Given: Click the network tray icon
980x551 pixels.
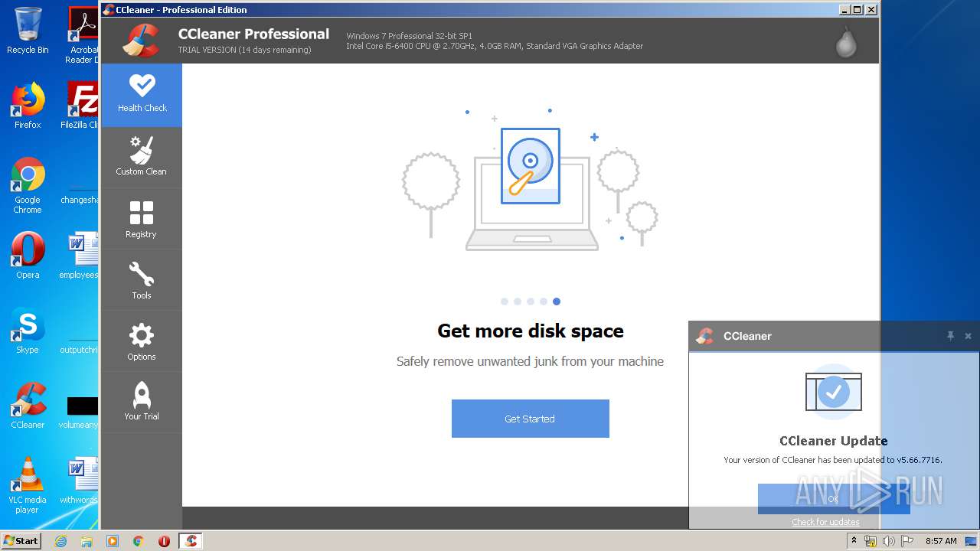Looking at the screenshot, I should click(x=871, y=541).
